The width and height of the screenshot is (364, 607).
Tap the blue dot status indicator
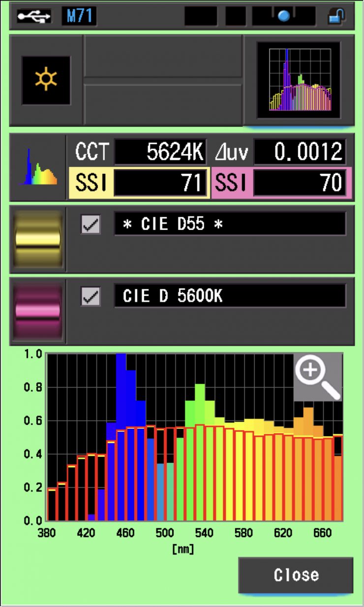(284, 16)
